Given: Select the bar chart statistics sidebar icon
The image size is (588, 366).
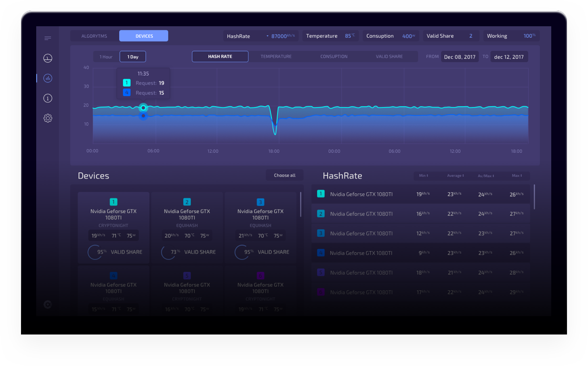Looking at the screenshot, I should 48,78.
